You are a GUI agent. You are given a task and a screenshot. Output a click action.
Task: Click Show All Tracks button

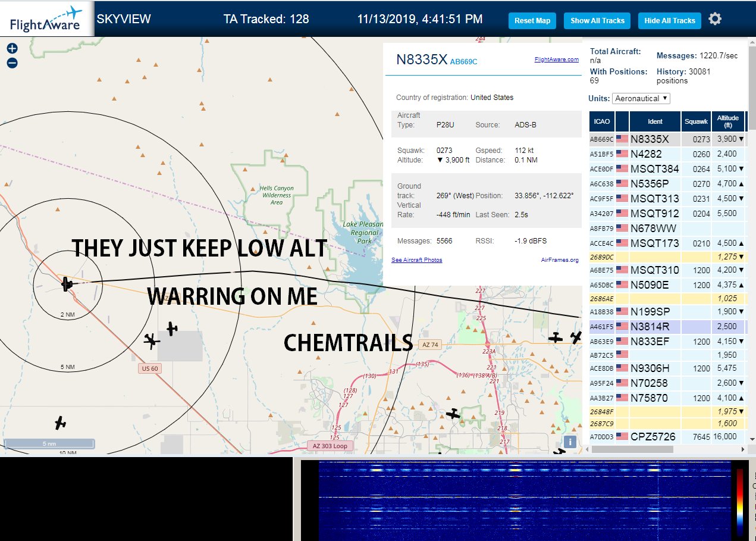click(x=597, y=21)
